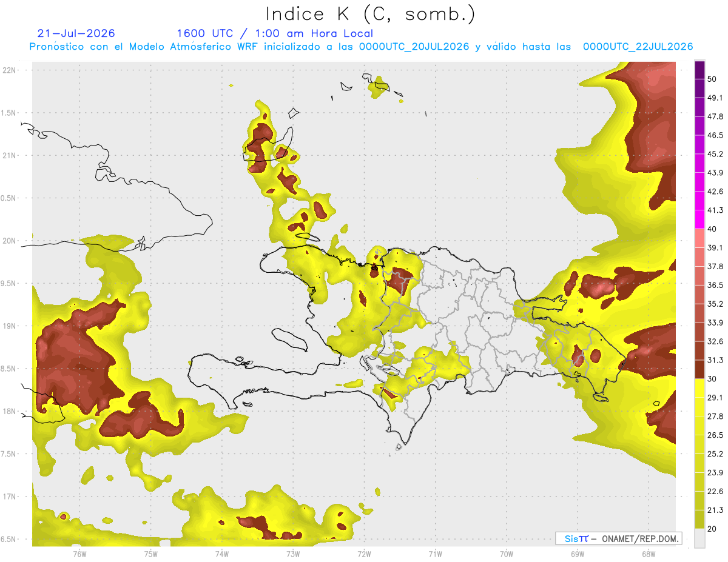Click the legend value "32.6"
The width and height of the screenshot is (728, 562).
pyautogui.click(x=715, y=341)
